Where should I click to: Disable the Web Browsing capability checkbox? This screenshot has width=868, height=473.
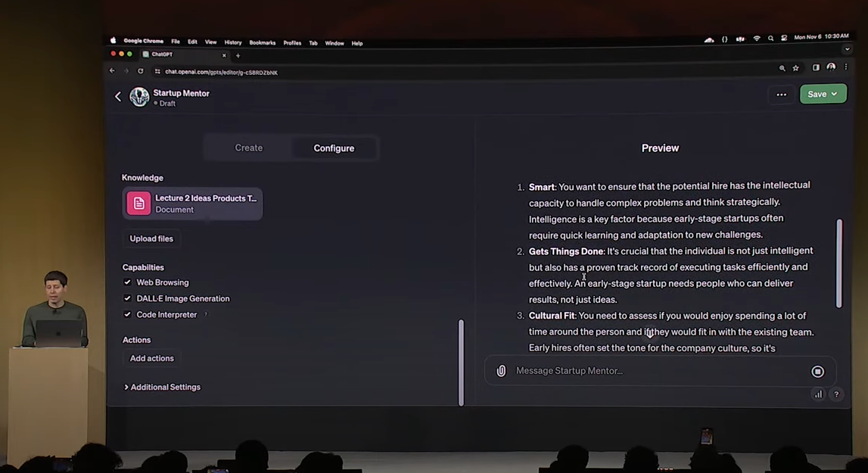tap(127, 282)
